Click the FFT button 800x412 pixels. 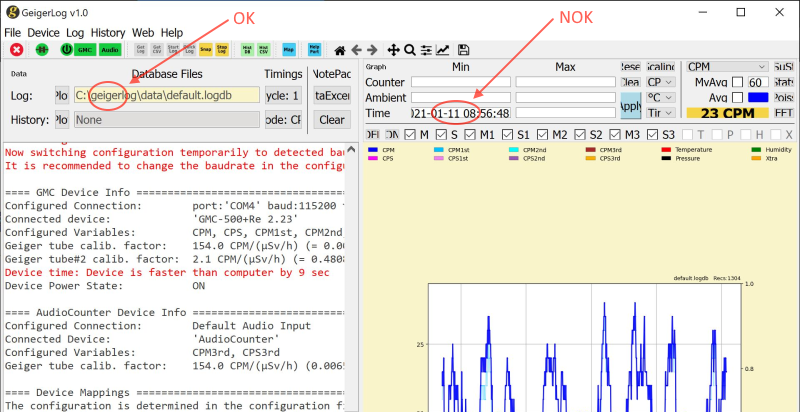tap(783, 113)
